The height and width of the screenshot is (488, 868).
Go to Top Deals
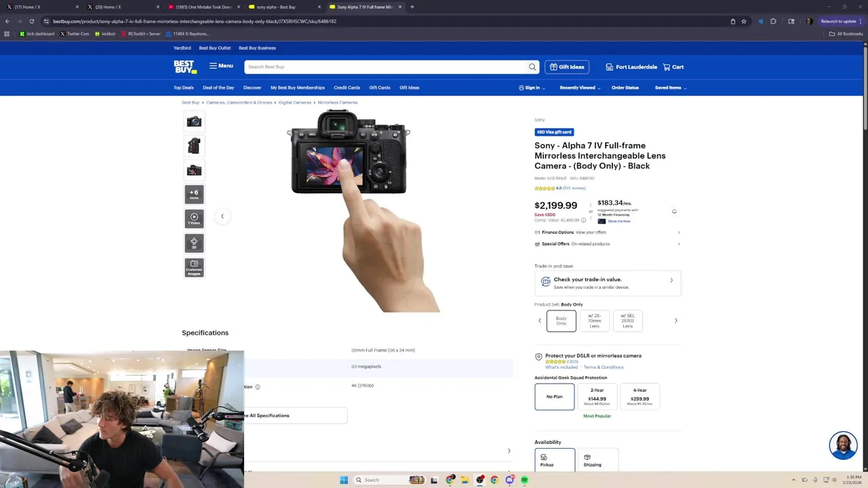(183, 87)
